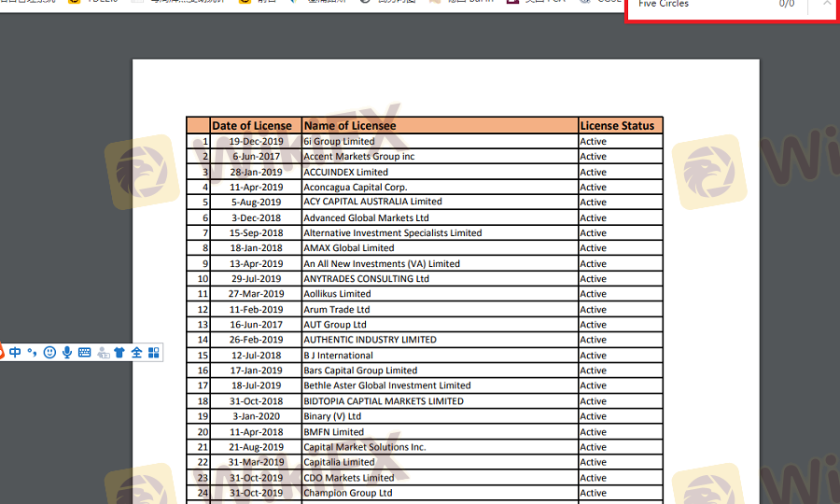Select date cell '29-Jul-2019'
The height and width of the screenshot is (504, 840).
pyautogui.click(x=256, y=278)
